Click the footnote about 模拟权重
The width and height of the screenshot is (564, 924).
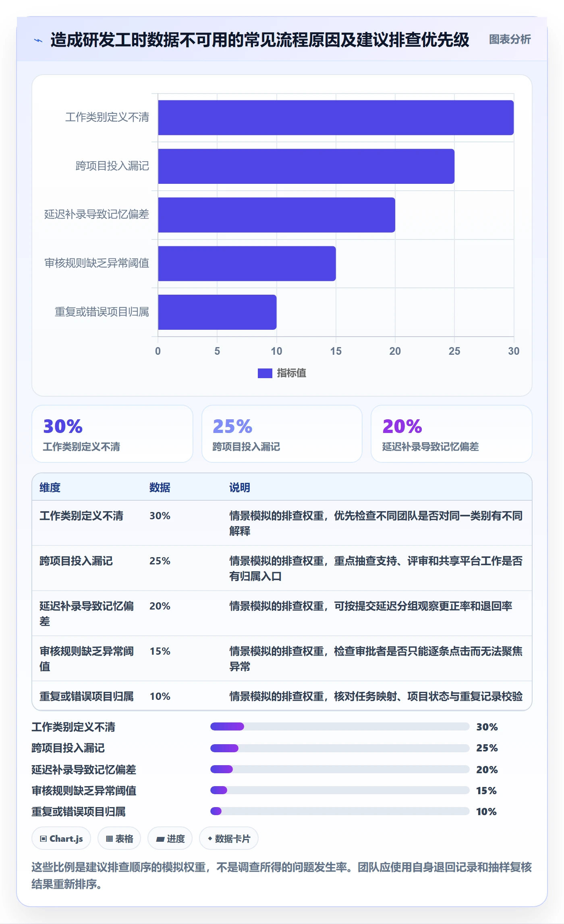pos(282,875)
